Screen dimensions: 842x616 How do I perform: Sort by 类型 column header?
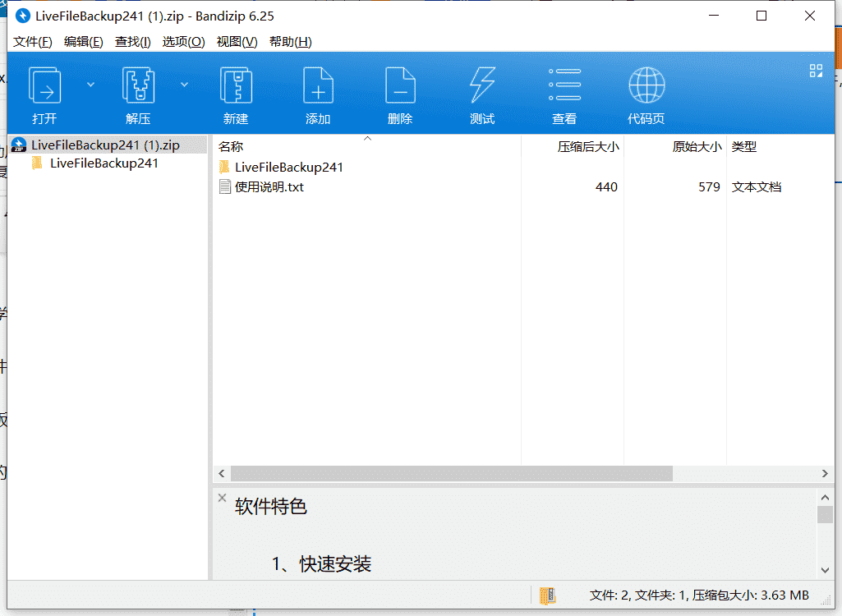(x=780, y=146)
